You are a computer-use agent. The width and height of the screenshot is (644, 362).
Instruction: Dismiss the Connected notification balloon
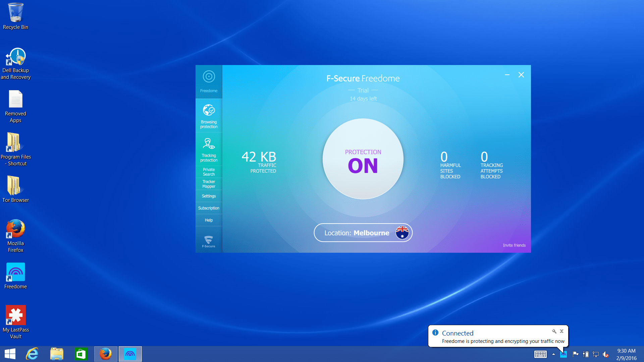pyautogui.click(x=561, y=331)
